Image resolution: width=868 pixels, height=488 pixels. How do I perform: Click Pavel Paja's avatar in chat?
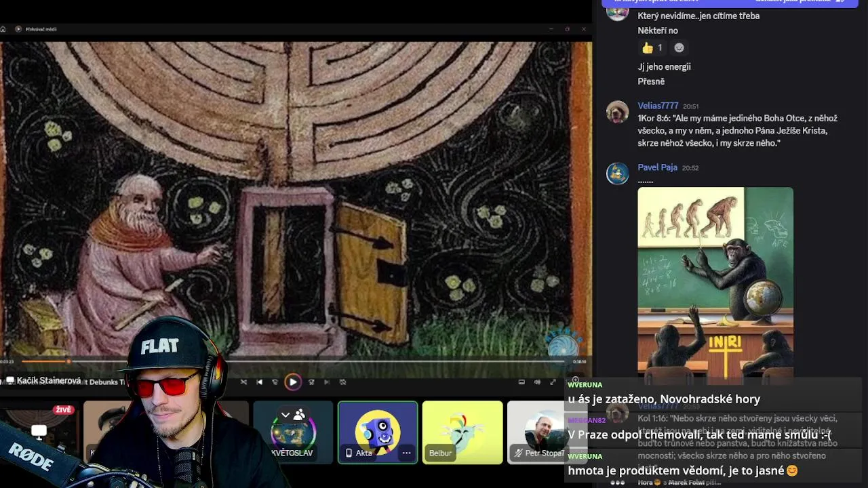[617, 174]
